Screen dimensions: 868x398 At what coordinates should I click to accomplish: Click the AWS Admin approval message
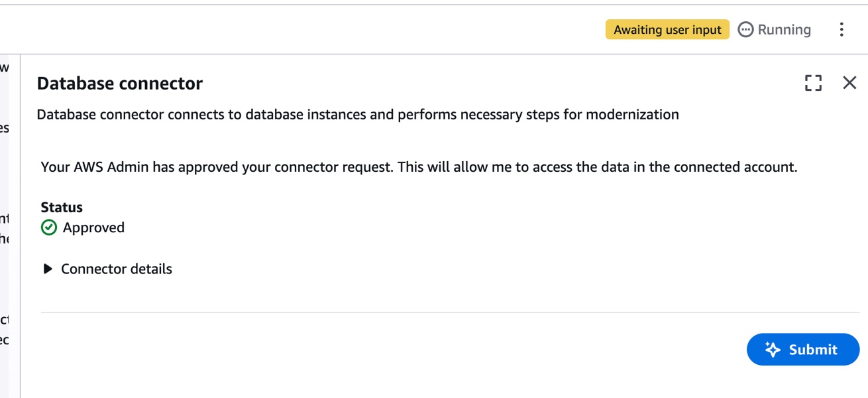click(419, 167)
